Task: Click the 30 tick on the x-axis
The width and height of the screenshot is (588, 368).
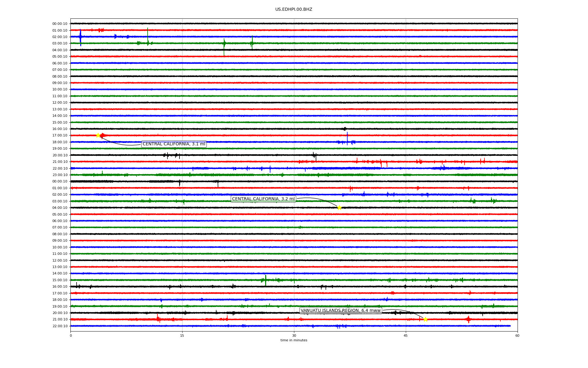Action: 294,335
